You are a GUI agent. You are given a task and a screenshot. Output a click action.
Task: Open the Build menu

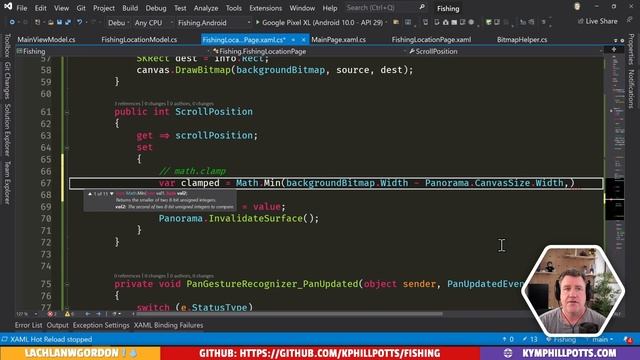point(130,8)
